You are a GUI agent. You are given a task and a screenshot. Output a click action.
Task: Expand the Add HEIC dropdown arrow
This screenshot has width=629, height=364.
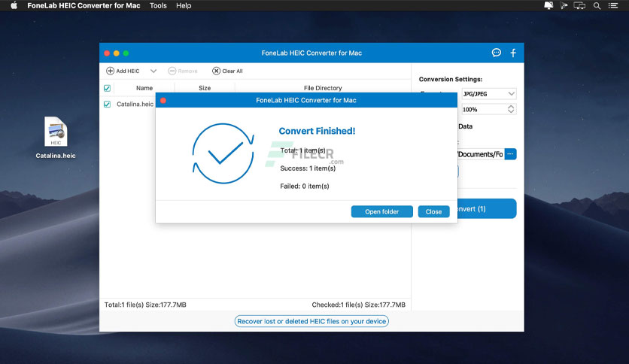coord(153,71)
